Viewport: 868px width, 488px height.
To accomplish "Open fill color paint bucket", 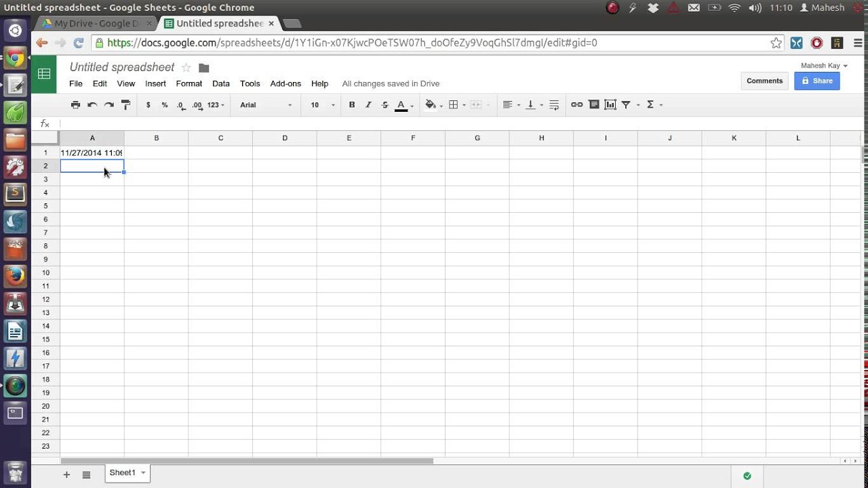I will pos(433,105).
